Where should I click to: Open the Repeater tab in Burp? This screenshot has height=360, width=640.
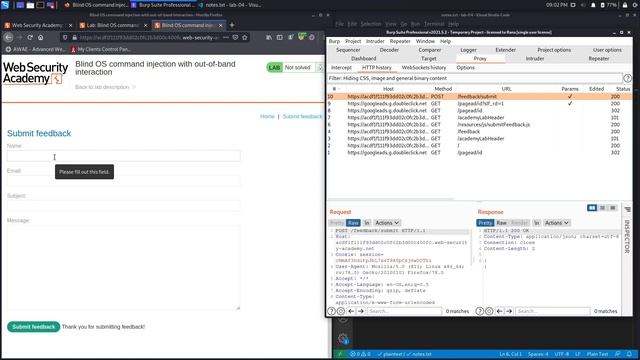[x=599, y=58]
